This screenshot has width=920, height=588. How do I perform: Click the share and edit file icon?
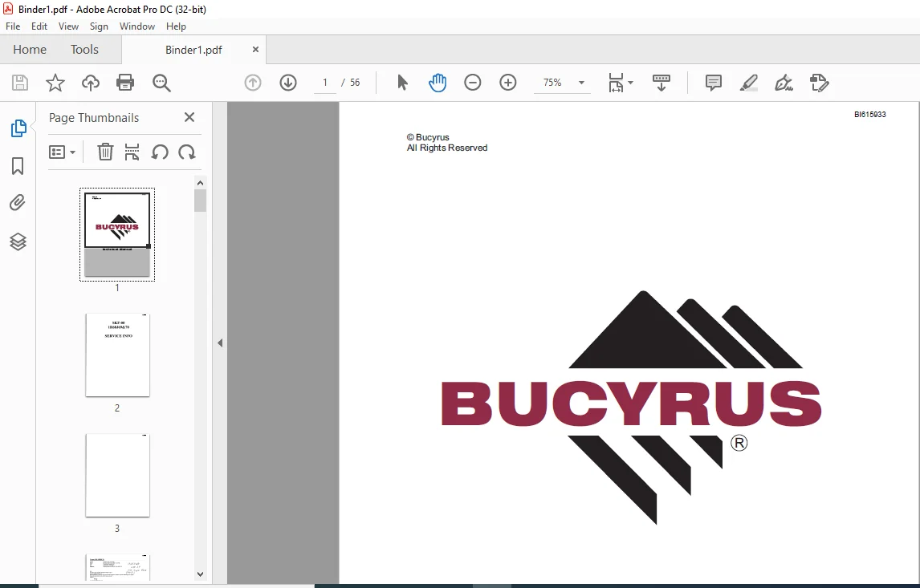(819, 83)
